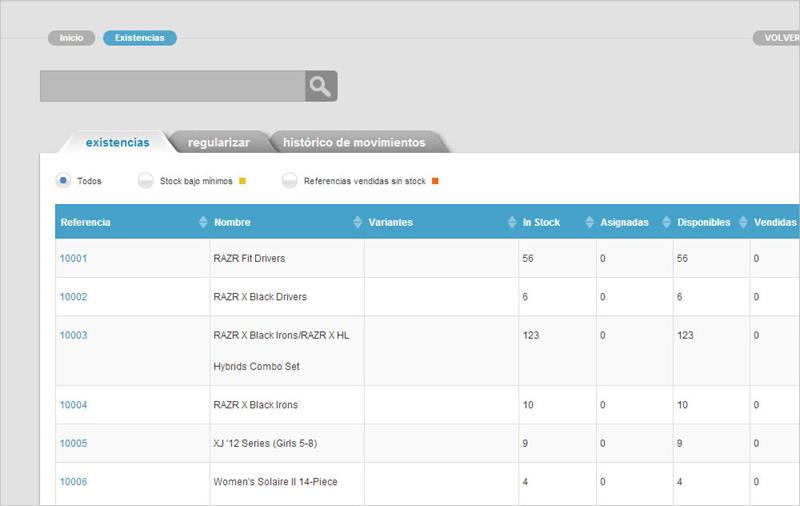This screenshot has width=800, height=506.
Task: Select the Todos radio filter
Action: click(63, 181)
